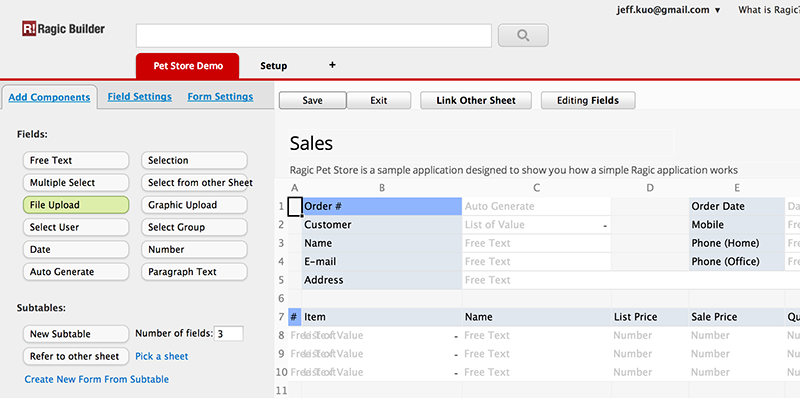
Task: Add a File Upload field
Action: 76,205
